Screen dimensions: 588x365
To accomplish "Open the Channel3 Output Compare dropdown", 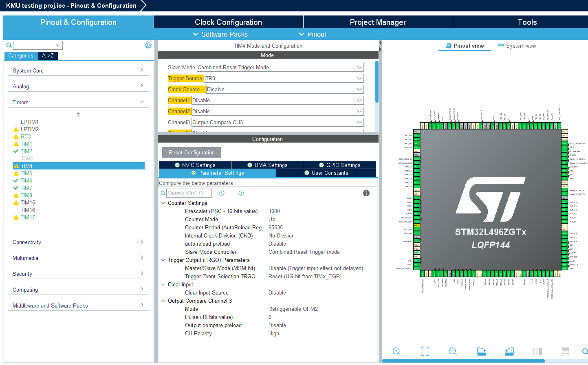I will (277, 122).
